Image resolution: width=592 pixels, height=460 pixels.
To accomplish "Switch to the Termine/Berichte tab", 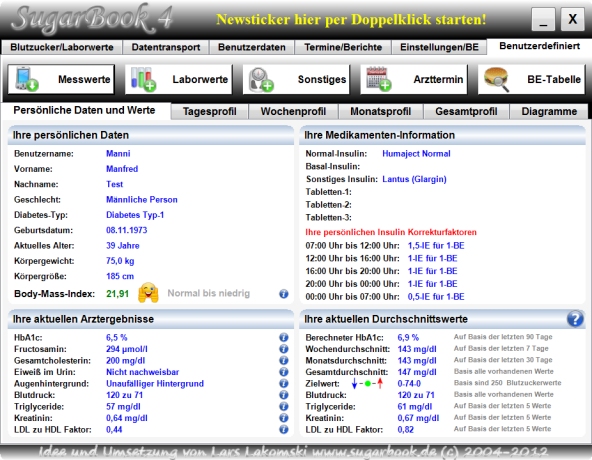I will pyautogui.click(x=343, y=47).
